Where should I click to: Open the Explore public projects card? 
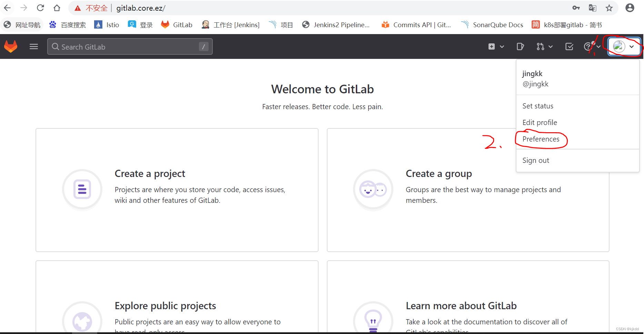pos(177,296)
